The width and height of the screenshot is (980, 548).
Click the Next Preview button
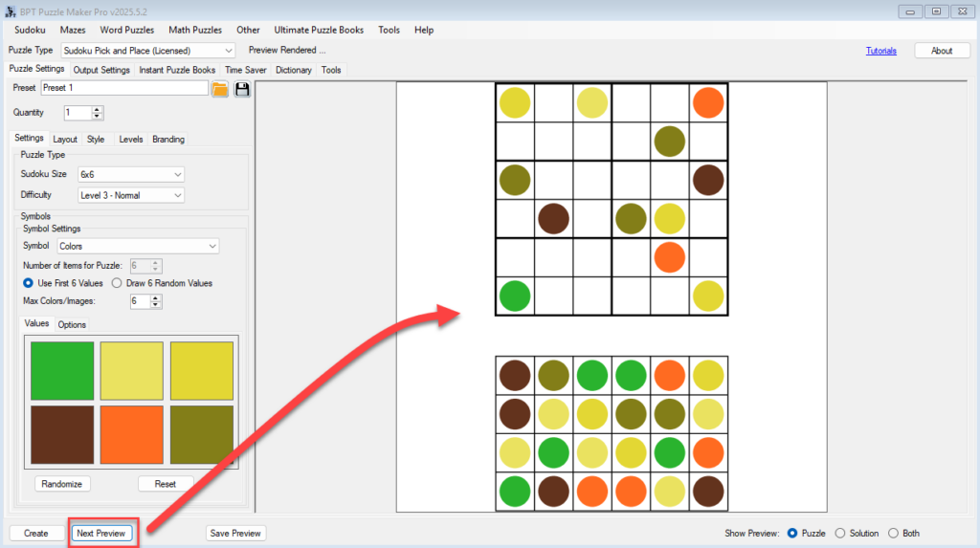(x=101, y=533)
